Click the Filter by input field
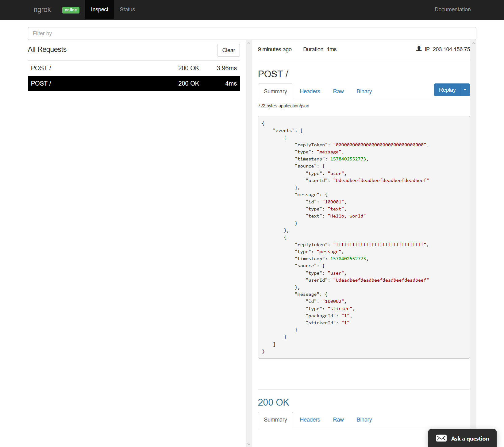This screenshot has width=504, height=447. coord(252,33)
